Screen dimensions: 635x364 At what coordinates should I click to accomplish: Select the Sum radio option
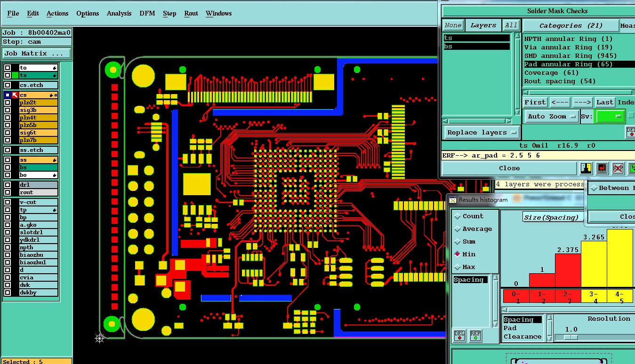click(x=458, y=242)
